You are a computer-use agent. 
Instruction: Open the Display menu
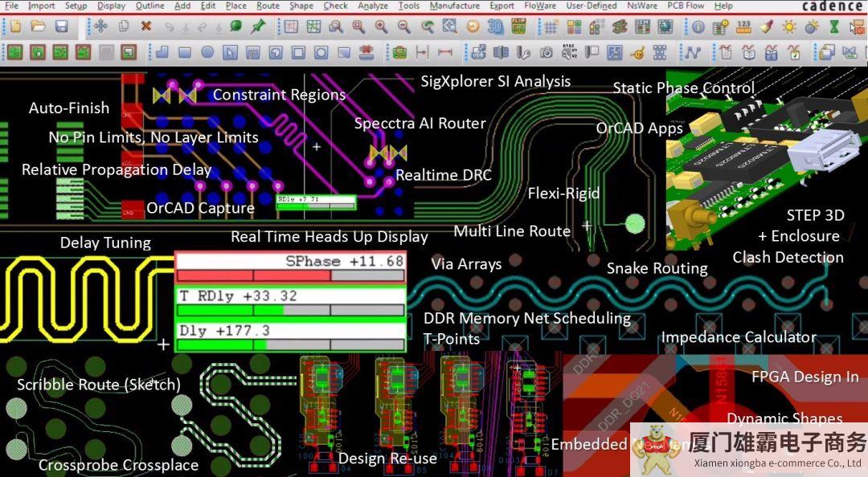tap(111, 6)
